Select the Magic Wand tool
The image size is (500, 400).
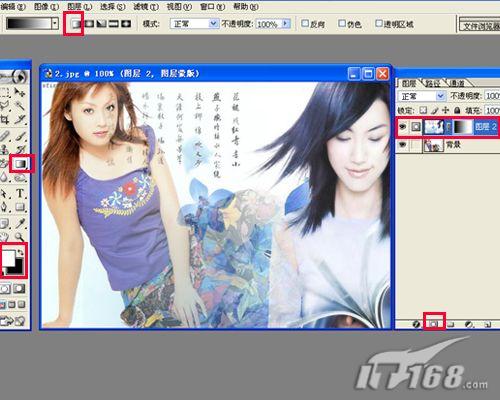click(x=20, y=105)
